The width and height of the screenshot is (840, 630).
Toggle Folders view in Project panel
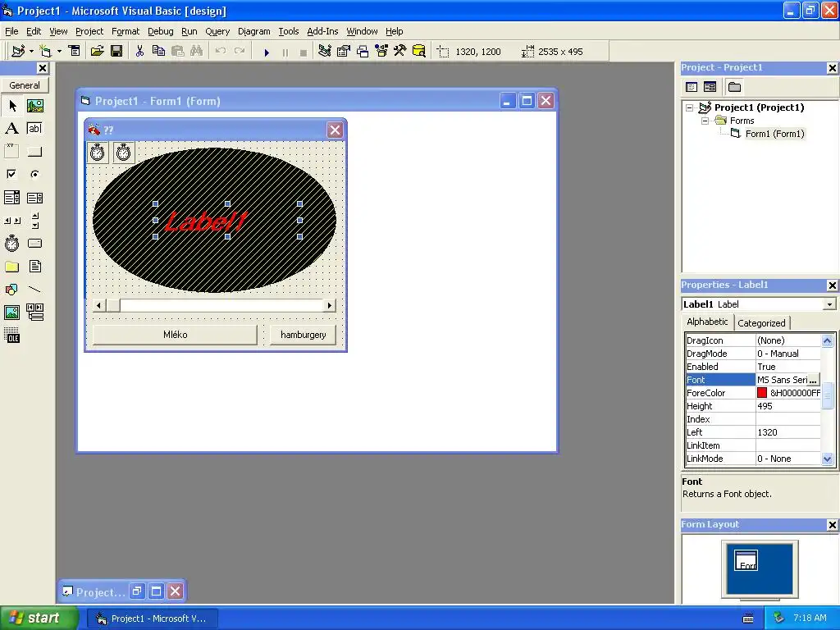(734, 87)
